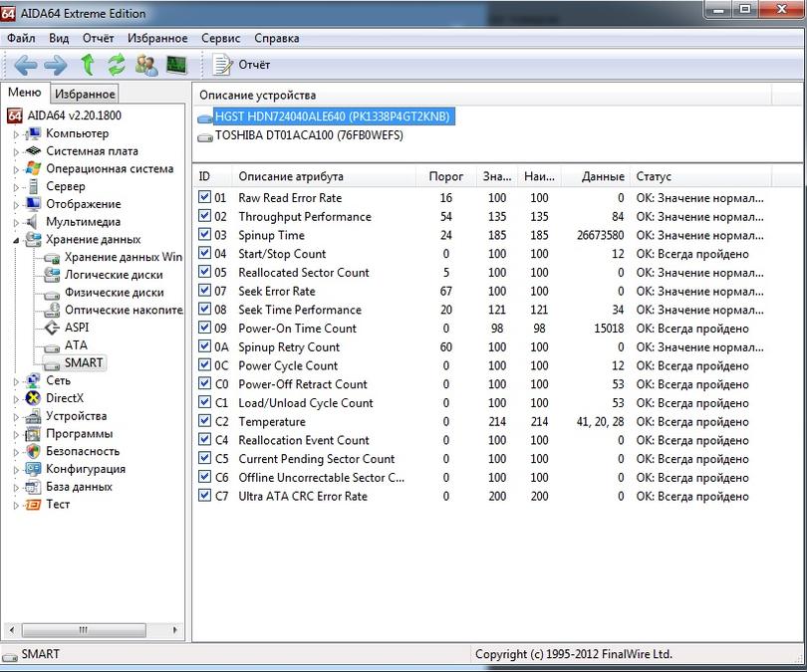Image resolution: width=807 pixels, height=672 pixels.
Task: Expand the Компьютер tree node
Action: click(16, 134)
